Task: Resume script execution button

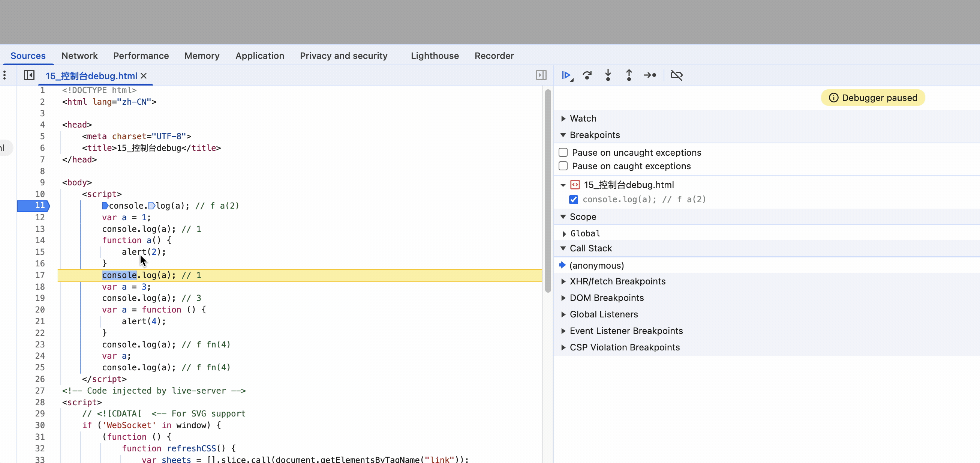Action: [566, 75]
